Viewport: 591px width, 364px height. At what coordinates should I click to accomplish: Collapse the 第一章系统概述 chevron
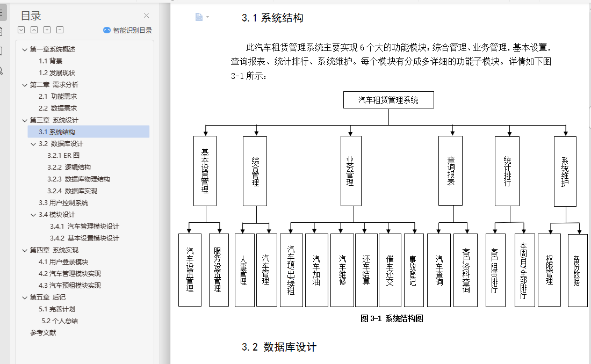(x=25, y=49)
